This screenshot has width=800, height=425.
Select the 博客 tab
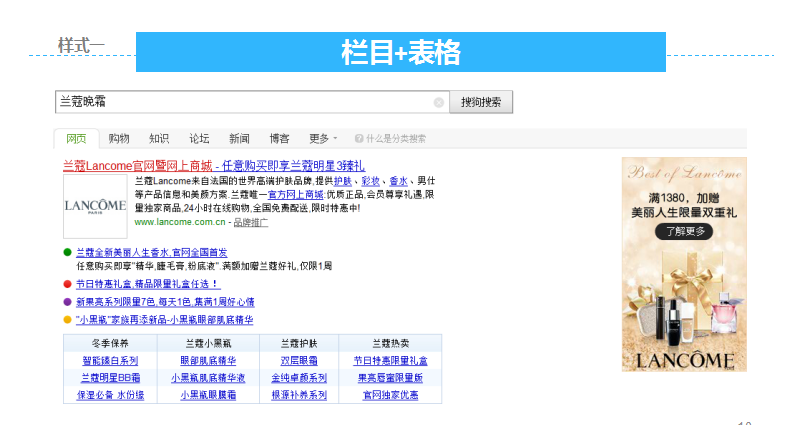(x=279, y=139)
